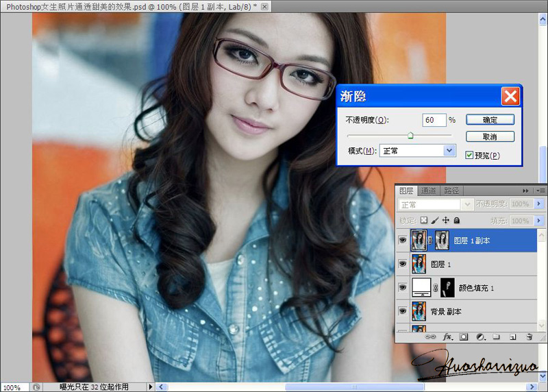This screenshot has height=392, width=548.
Task: Click the 颜色填充 1 layer name text
Action: click(476, 288)
